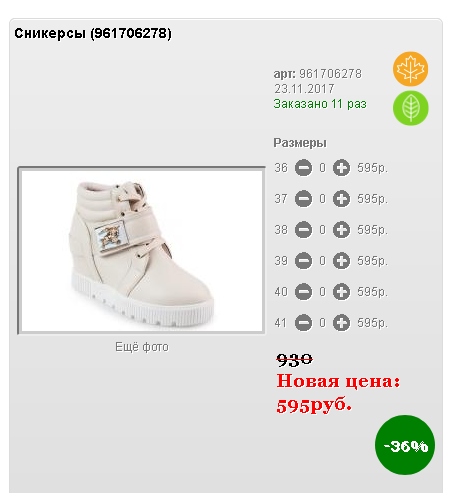The height and width of the screenshot is (493, 474).
Task: Click the orange maple leaf season icon
Action: [410, 69]
